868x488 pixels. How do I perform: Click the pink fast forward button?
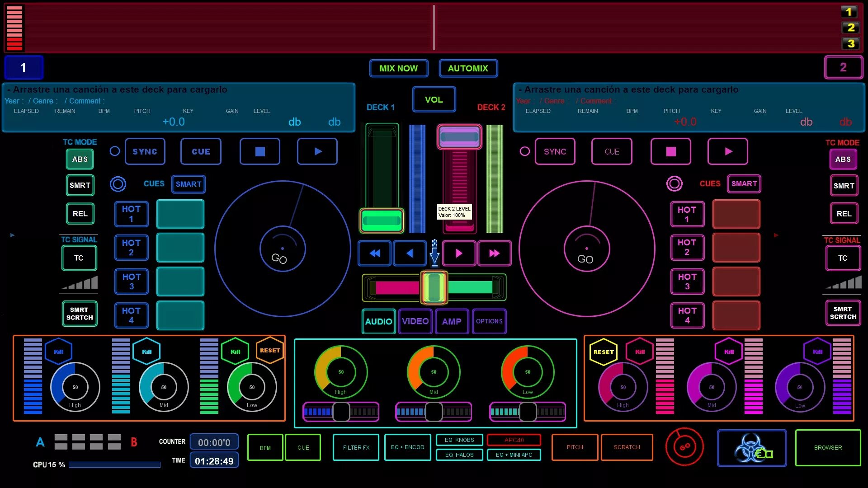(494, 253)
